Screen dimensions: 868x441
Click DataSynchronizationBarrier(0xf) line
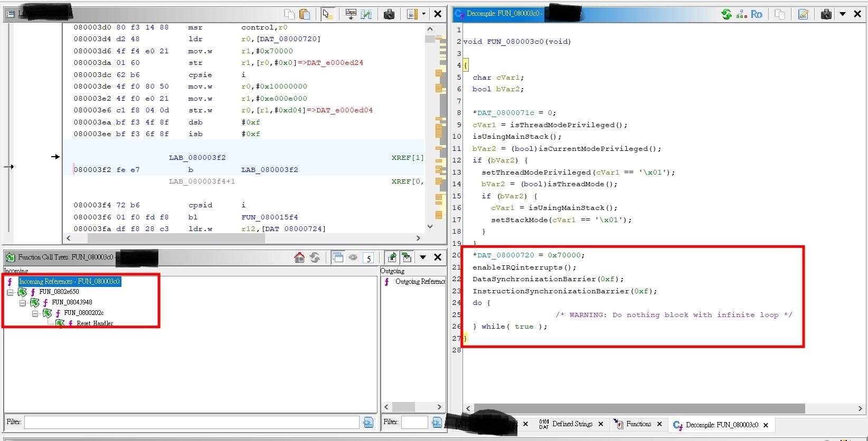pos(548,279)
